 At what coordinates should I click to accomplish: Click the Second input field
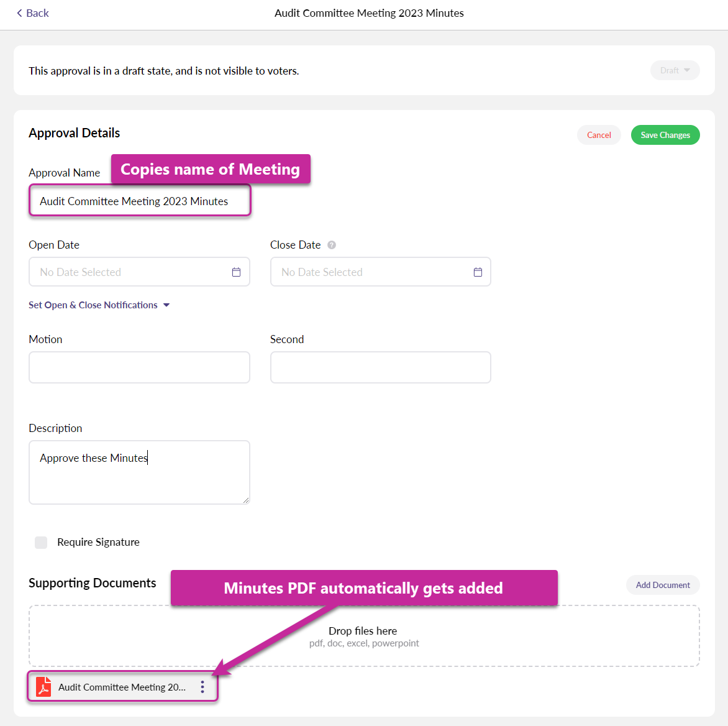point(380,367)
